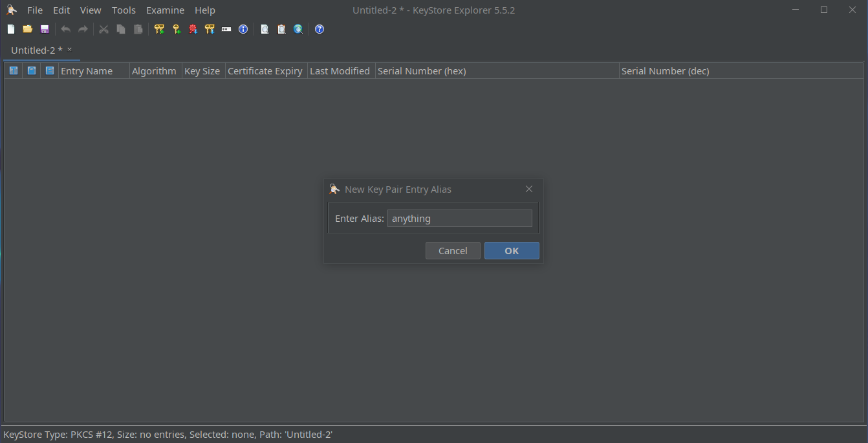Click the Set KeyStore Password icon
868x443 pixels.
(x=226, y=29)
